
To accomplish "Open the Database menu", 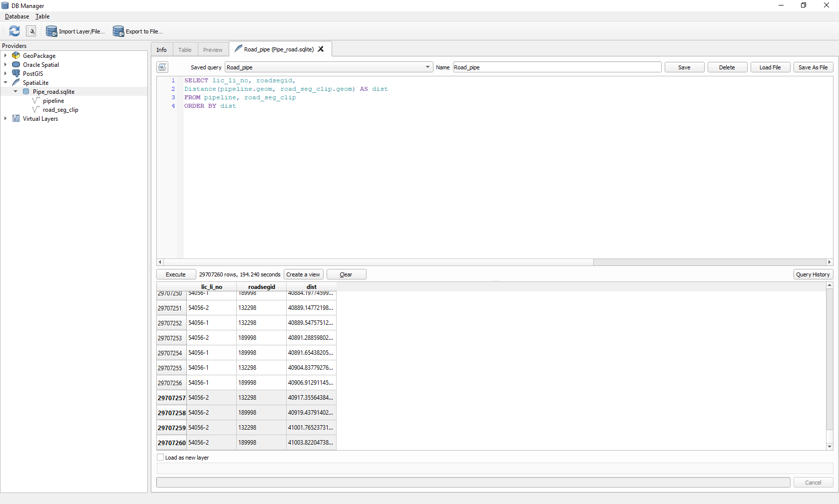I will 17,16.
